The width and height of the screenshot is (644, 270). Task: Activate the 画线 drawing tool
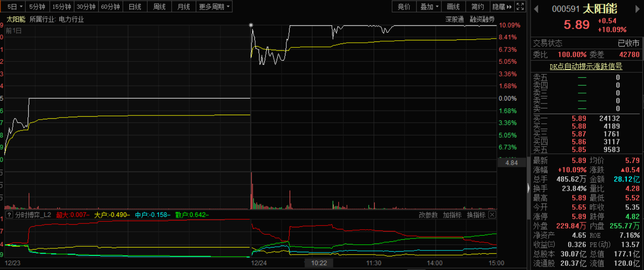454,7
